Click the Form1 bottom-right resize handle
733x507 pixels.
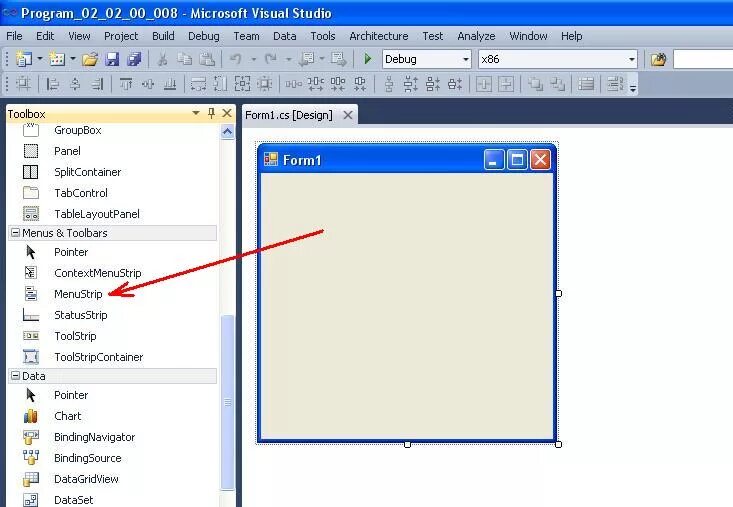click(x=558, y=444)
